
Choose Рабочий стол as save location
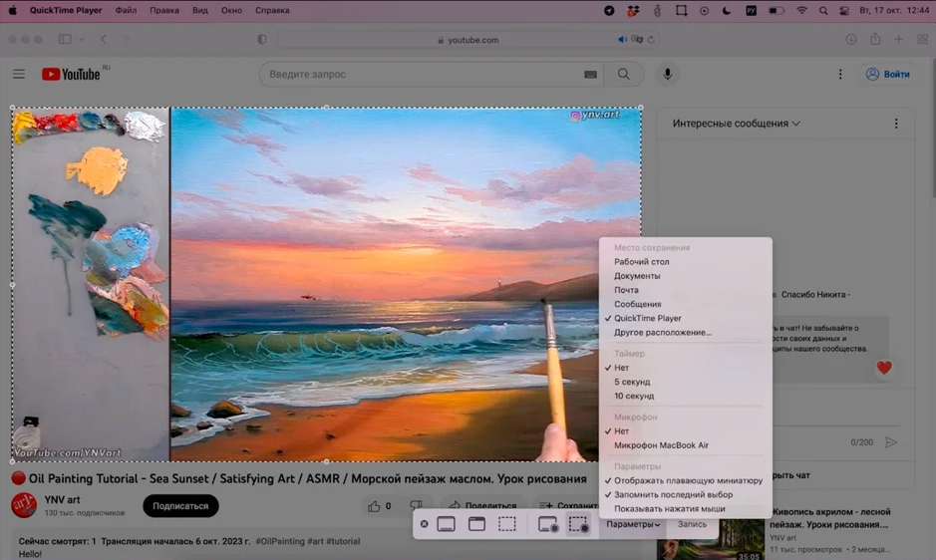(641, 262)
